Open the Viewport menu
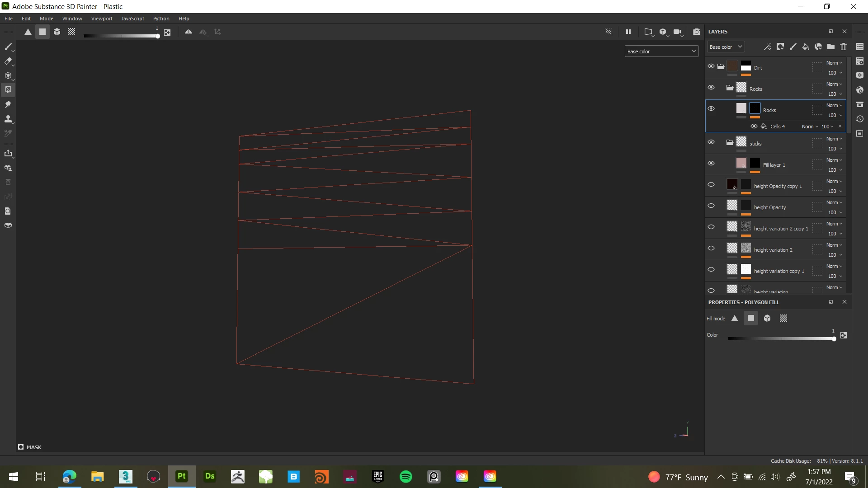The image size is (868, 488). [102, 19]
